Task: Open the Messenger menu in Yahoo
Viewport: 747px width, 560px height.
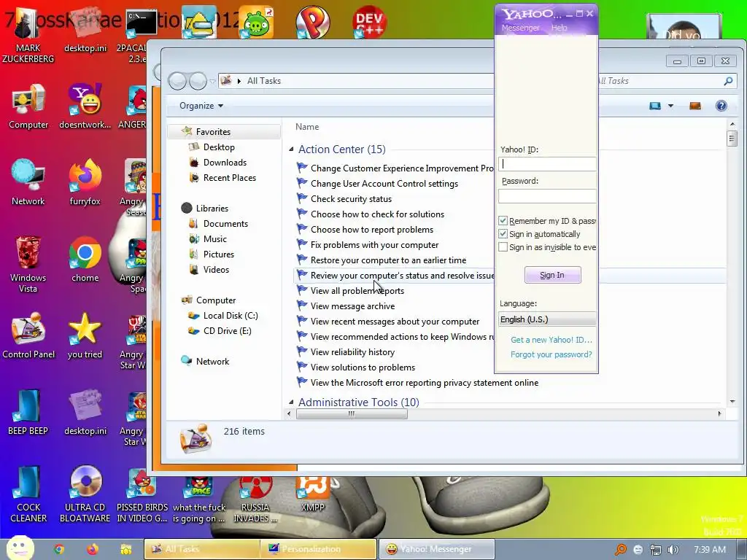Action: pos(520,28)
